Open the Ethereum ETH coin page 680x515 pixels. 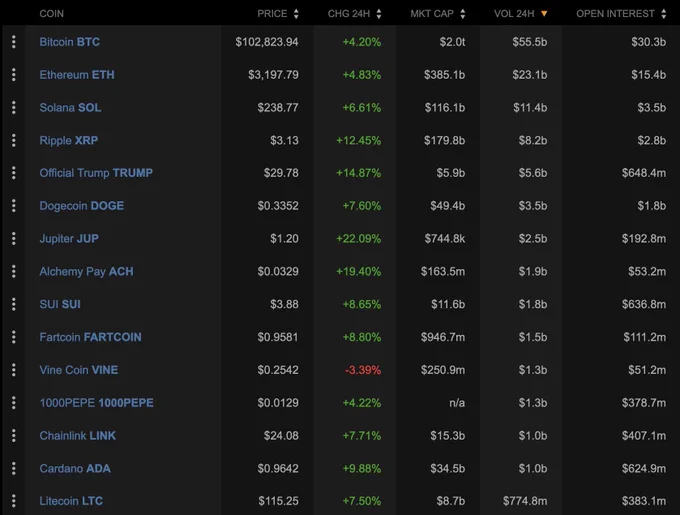77,75
